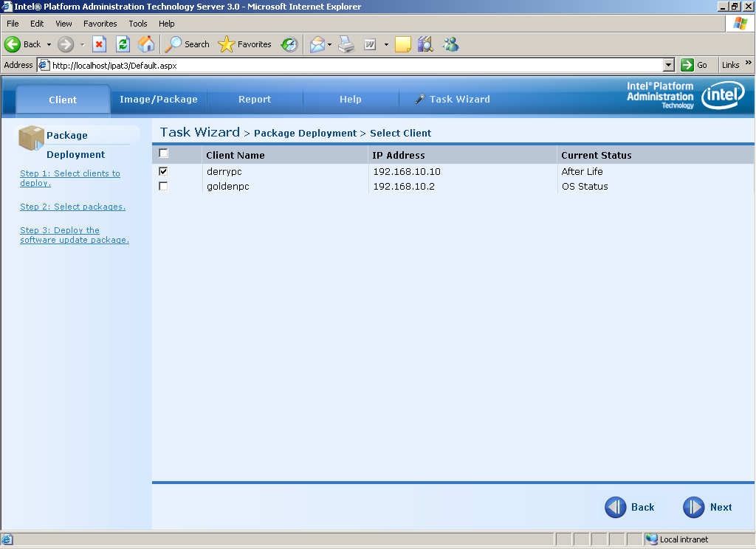
Task: Click the Next wizard button label
Action: (x=721, y=507)
